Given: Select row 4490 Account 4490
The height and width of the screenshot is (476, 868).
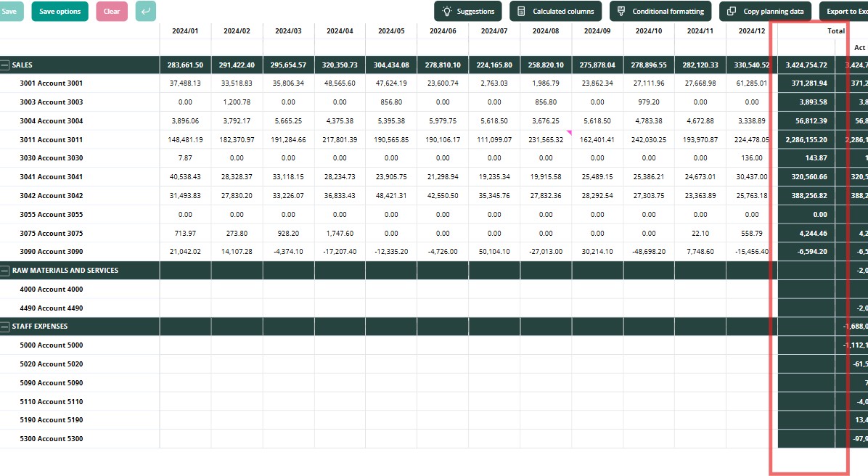Looking at the screenshot, I should (51, 308).
